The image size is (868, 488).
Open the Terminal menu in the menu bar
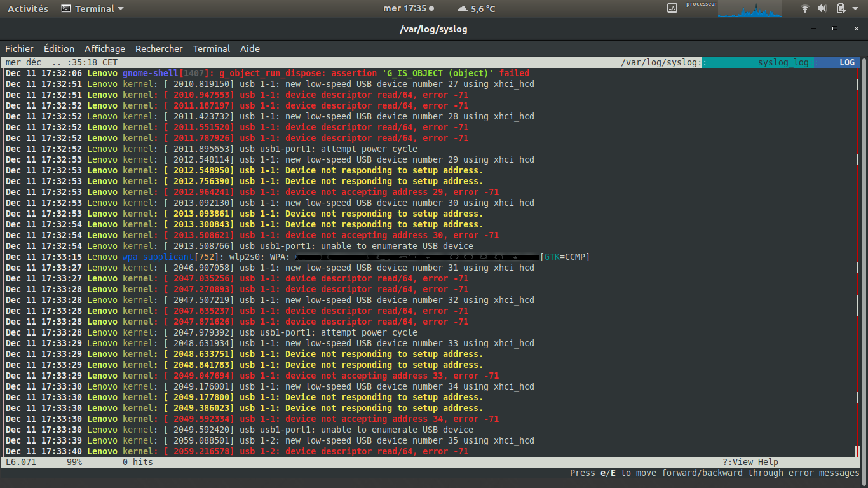[x=212, y=49]
